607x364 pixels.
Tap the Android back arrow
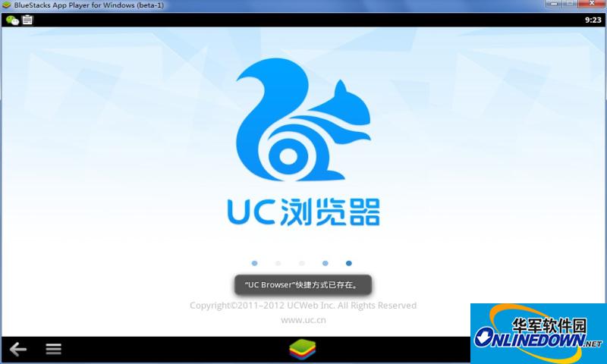point(18,350)
